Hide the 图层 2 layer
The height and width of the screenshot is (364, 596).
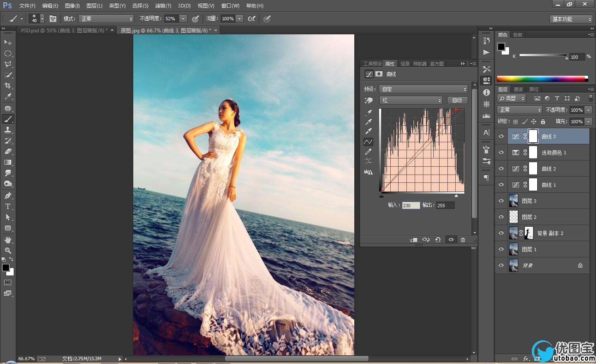501,217
